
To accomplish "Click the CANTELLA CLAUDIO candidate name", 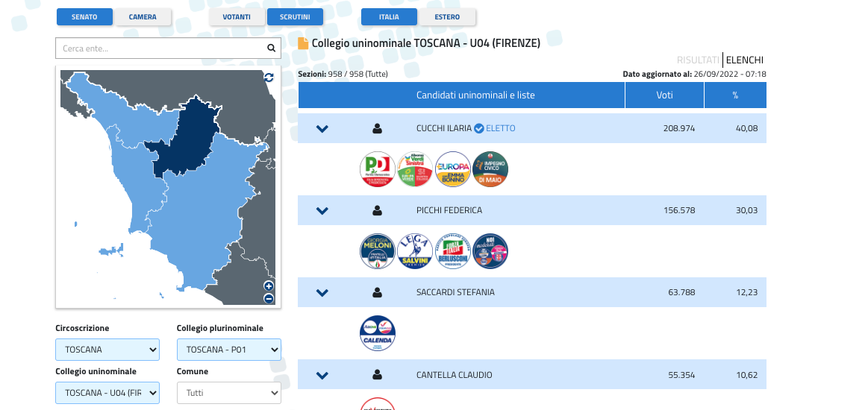I will tap(454, 375).
